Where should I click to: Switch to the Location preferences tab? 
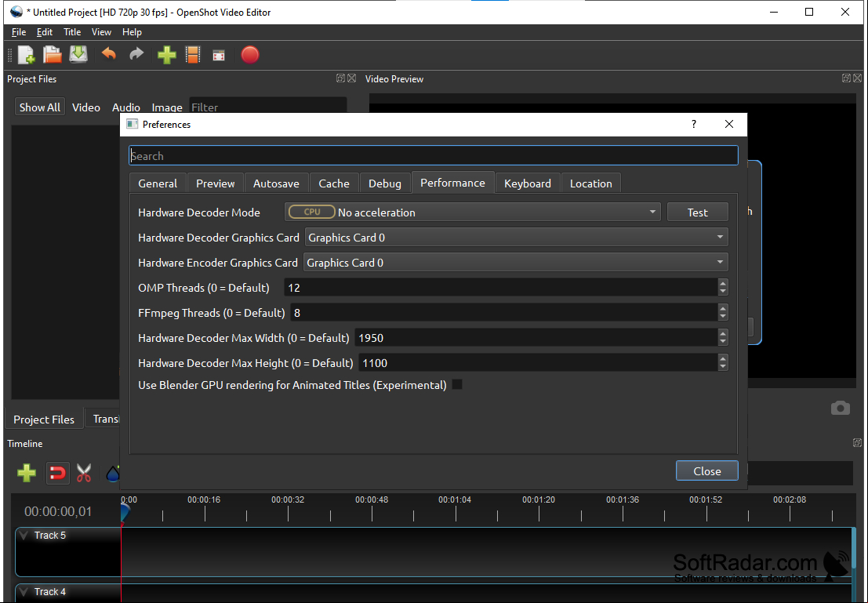pyautogui.click(x=590, y=183)
